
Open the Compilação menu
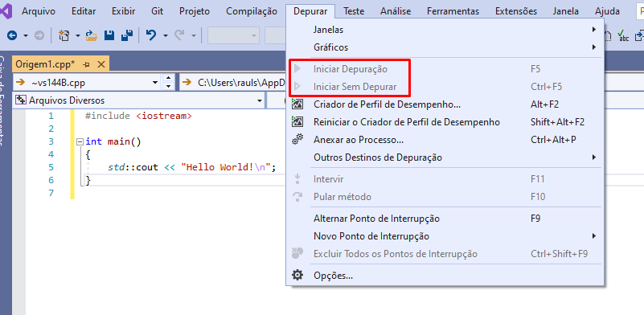(x=252, y=11)
